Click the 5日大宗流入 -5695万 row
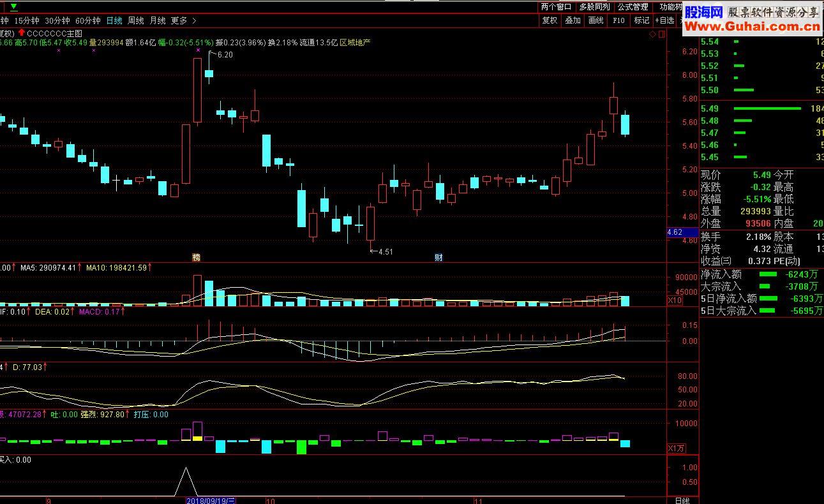824x504 pixels. coord(762,311)
